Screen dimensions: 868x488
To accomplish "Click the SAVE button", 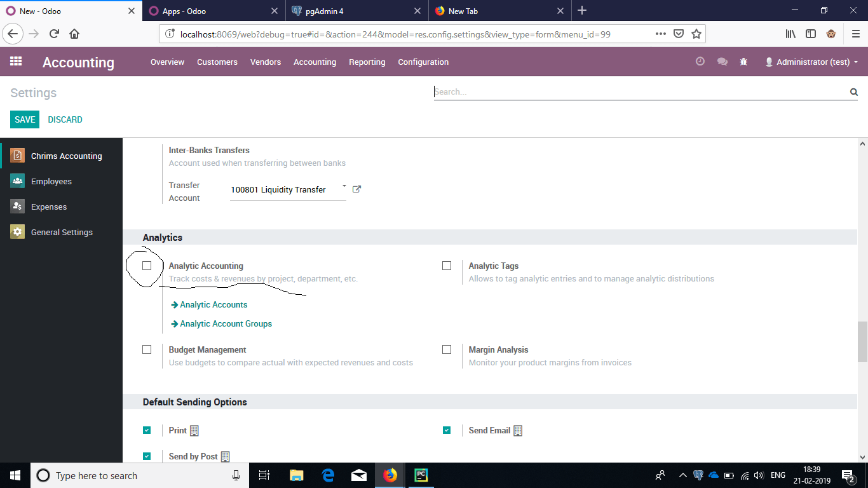I will (25, 119).
